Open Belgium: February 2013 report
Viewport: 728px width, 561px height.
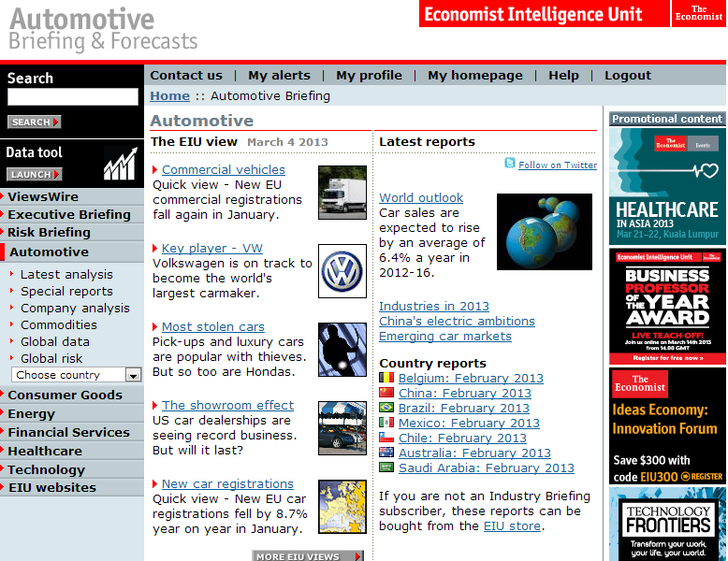471,378
